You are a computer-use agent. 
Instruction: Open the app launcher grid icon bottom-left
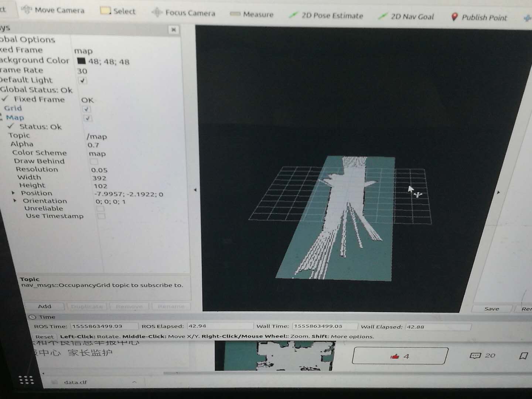[26, 379]
